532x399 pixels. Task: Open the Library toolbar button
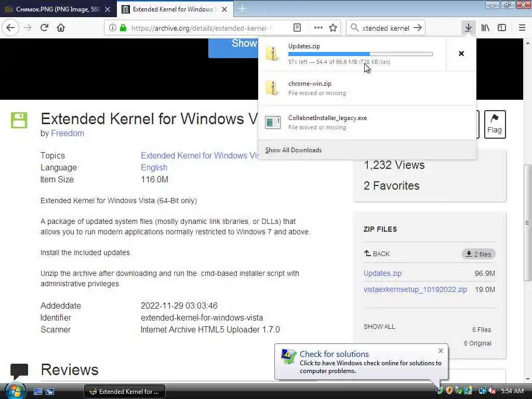pyautogui.click(x=485, y=28)
